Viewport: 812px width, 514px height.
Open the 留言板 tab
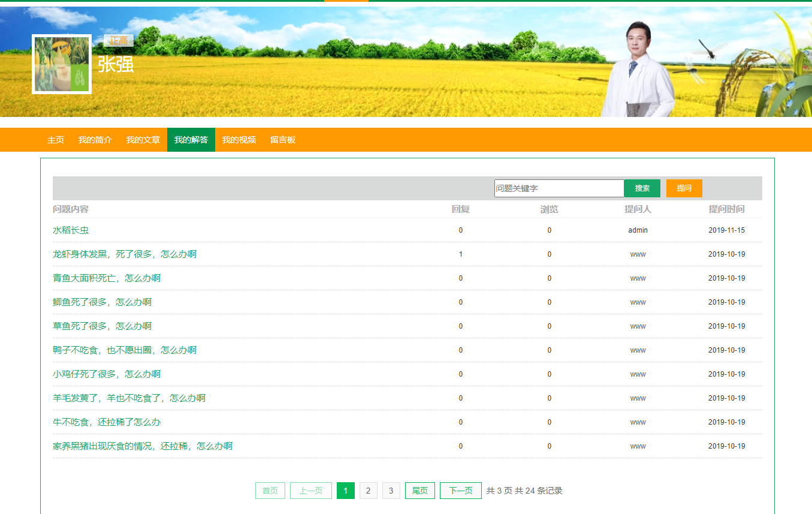point(282,140)
